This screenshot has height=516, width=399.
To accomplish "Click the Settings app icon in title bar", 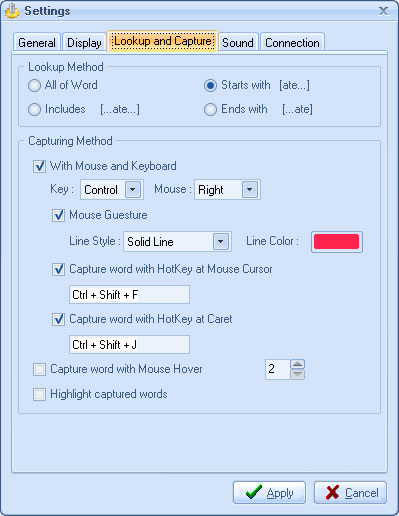I will pyautogui.click(x=12, y=11).
